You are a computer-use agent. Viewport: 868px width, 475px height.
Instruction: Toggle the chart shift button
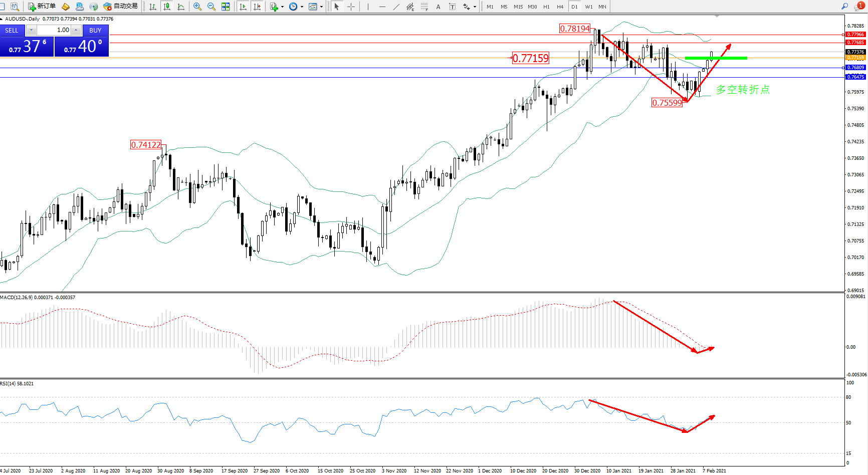pos(257,7)
